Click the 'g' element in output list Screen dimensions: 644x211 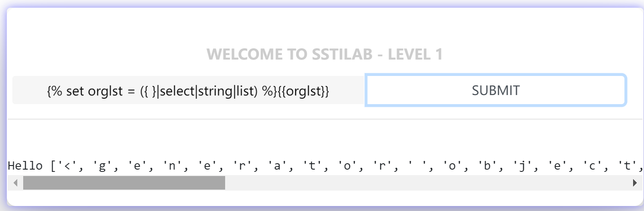[103, 166]
